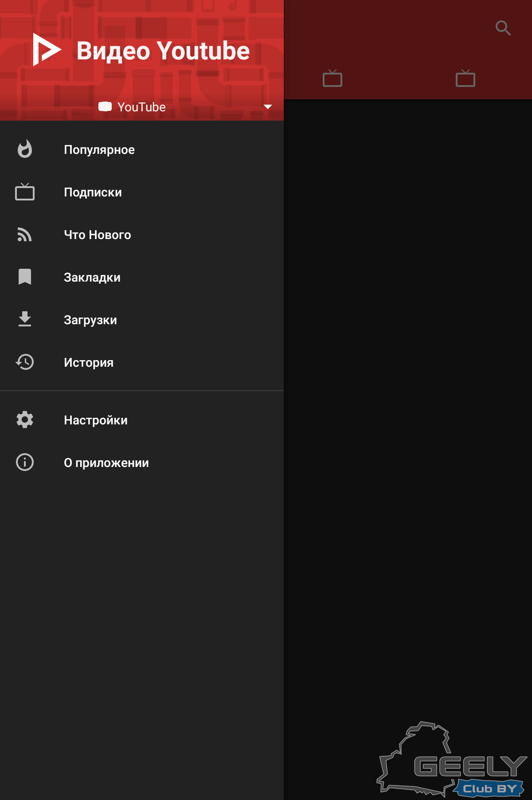Click the TV icon beside Подписки

25,192
